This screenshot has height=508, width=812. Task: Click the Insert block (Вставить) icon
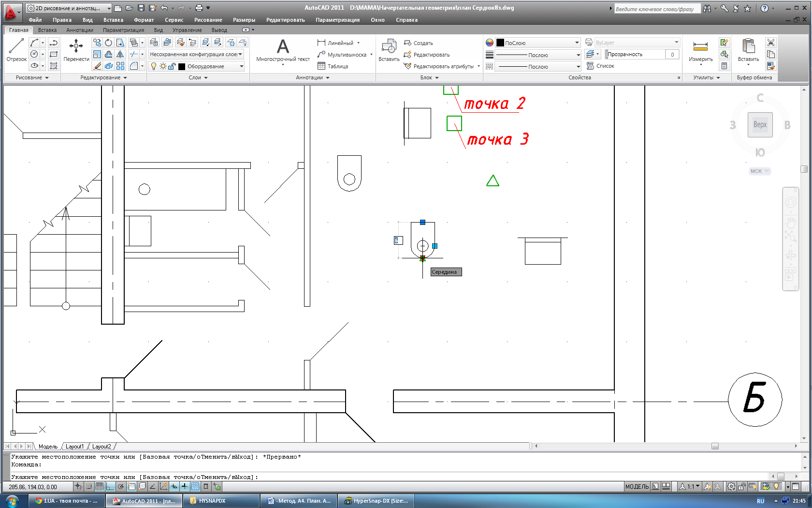pyautogui.click(x=389, y=50)
